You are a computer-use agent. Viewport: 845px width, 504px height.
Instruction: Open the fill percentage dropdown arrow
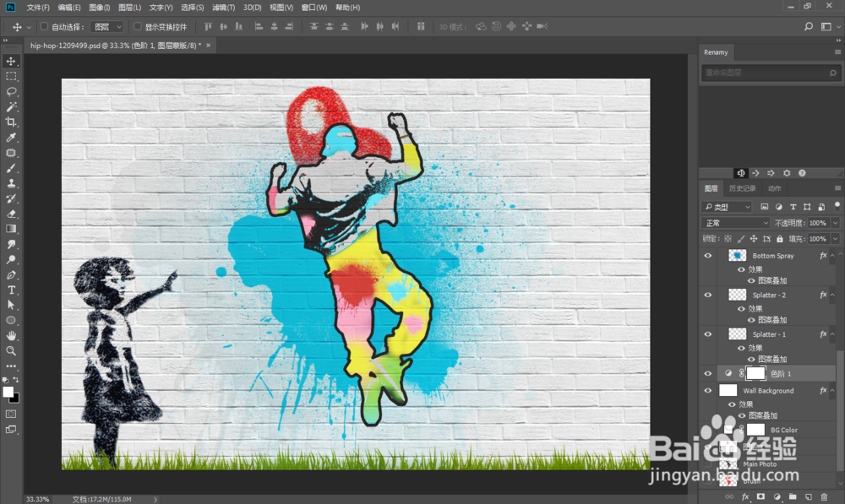[x=836, y=239]
